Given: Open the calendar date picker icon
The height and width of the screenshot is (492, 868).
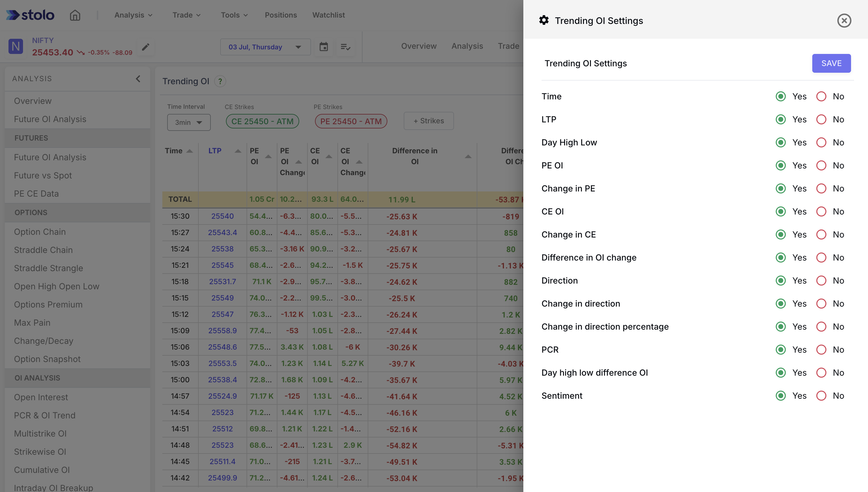Looking at the screenshot, I should coord(323,47).
